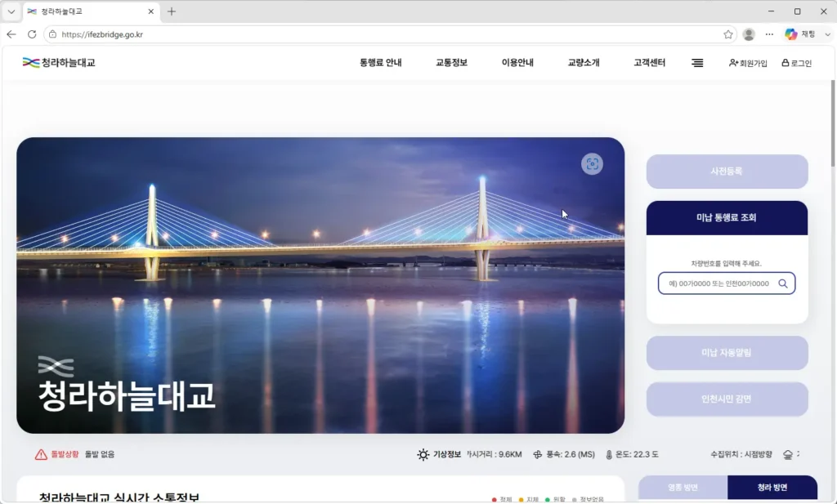Select the 청라하늘대교 browser tab

(91, 11)
